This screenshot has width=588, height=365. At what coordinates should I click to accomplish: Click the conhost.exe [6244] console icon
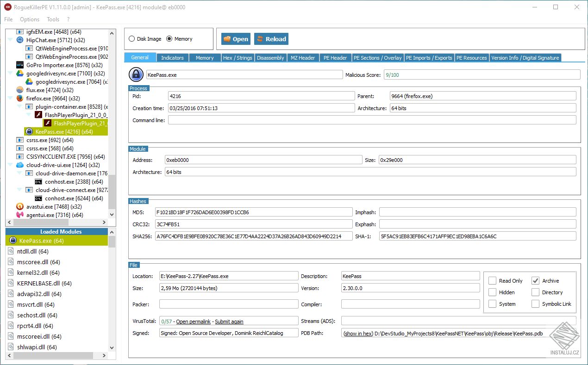pos(38,198)
